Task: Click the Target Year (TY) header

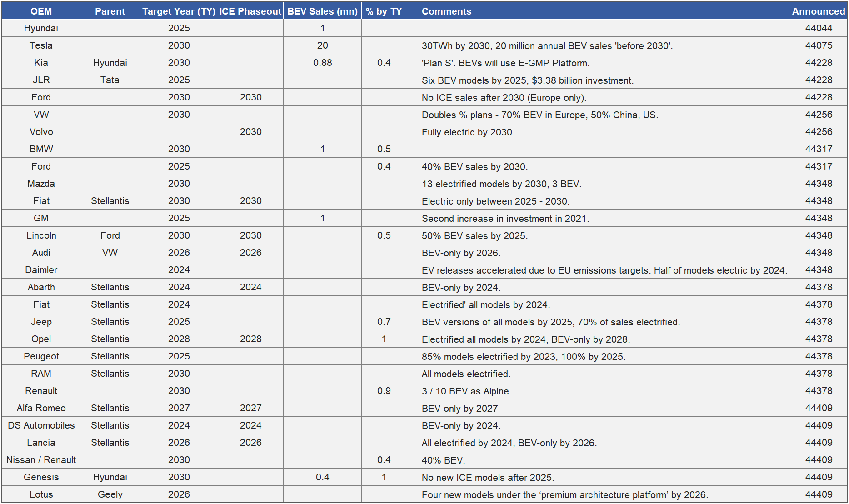Action: pyautogui.click(x=179, y=11)
